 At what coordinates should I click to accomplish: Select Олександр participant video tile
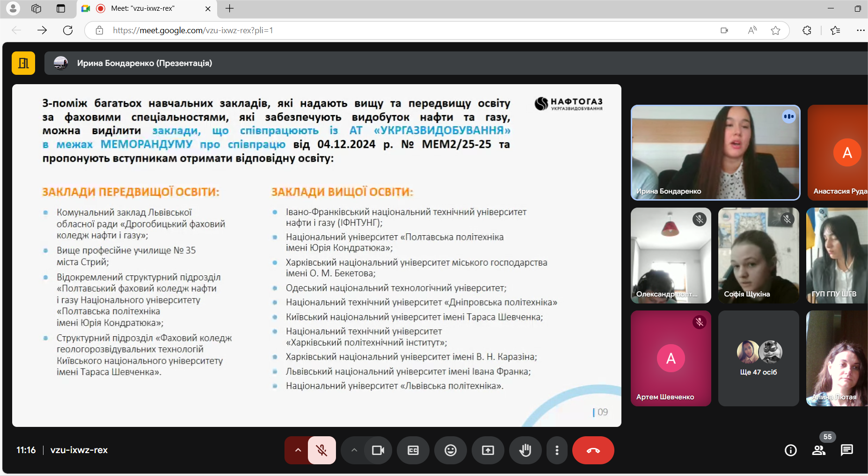[x=671, y=256]
